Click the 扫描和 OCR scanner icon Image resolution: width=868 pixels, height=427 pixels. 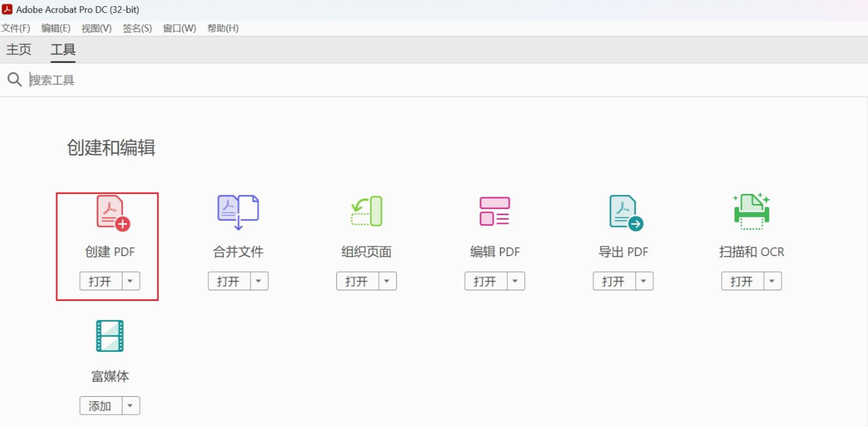(x=751, y=211)
